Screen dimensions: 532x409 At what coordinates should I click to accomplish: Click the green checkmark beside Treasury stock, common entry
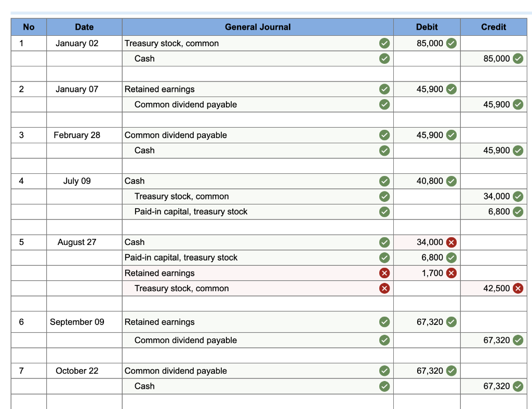(x=384, y=44)
